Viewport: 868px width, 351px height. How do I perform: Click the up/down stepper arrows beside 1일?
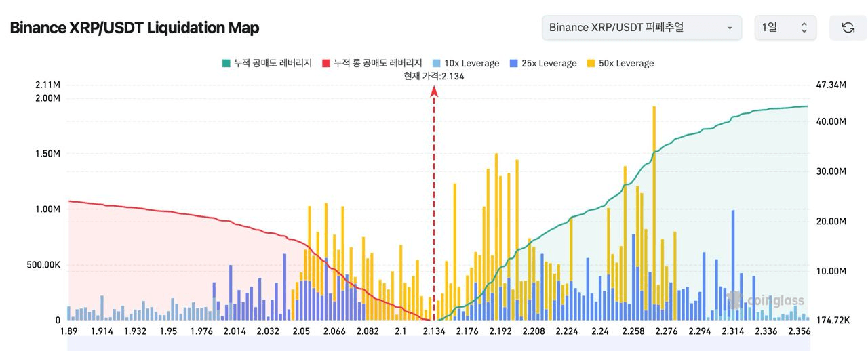pos(804,28)
